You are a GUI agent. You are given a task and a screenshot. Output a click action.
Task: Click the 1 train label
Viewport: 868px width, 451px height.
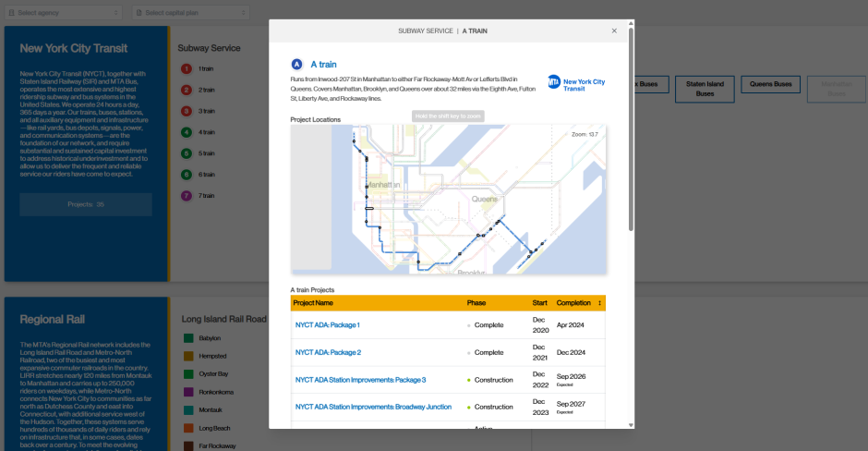[x=206, y=68]
